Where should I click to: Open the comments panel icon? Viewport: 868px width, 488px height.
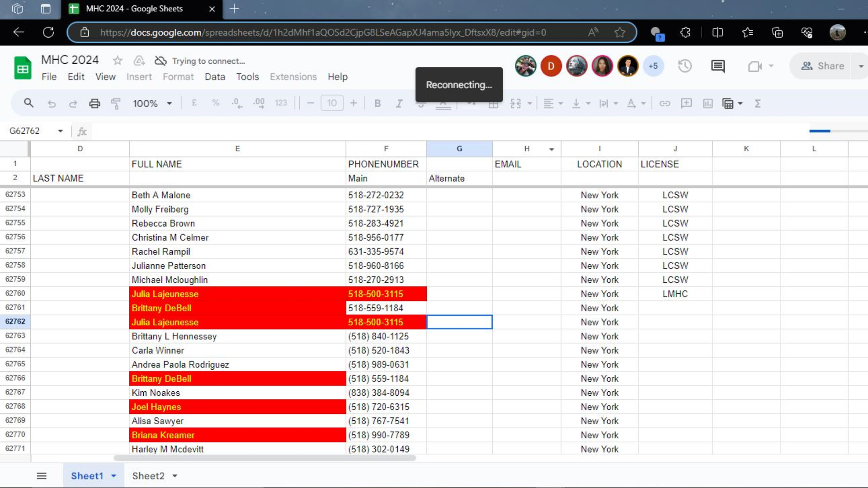[718, 66]
